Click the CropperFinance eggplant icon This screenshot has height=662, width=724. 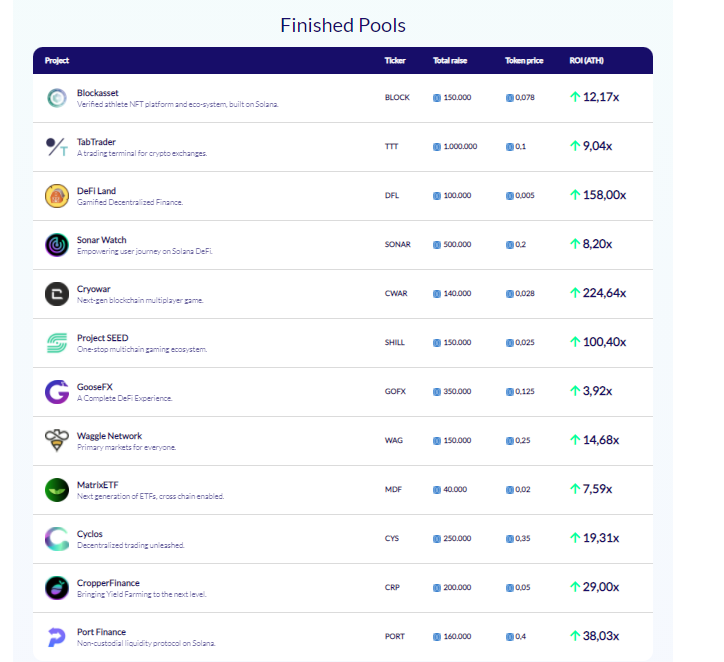tap(57, 588)
